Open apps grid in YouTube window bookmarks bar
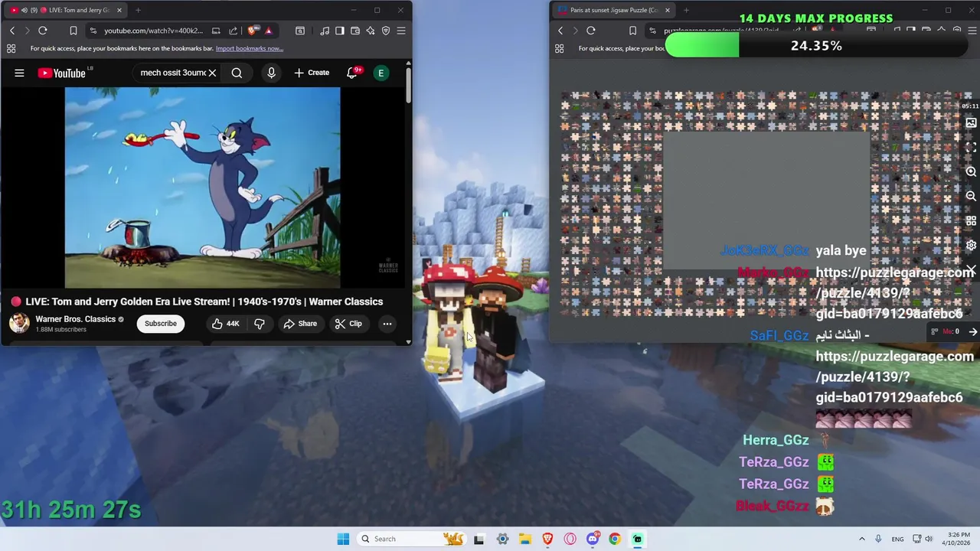The width and height of the screenshot is (980, 551). (11, 48)
